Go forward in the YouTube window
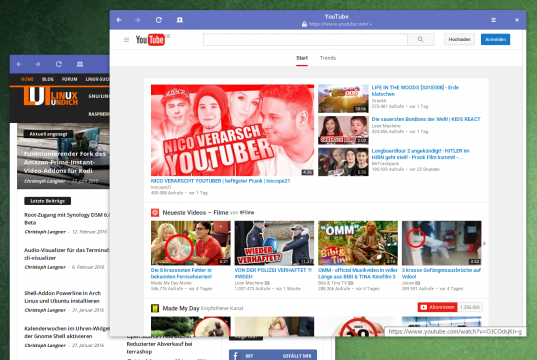 [138, 20]
